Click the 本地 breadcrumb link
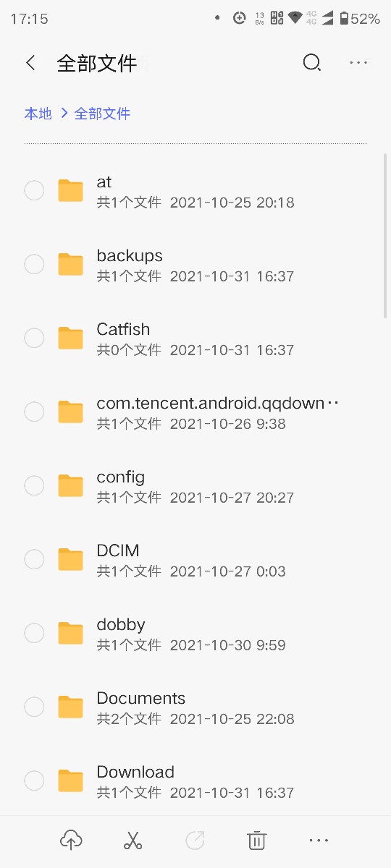Screen dimensions: 391x868 38,114
